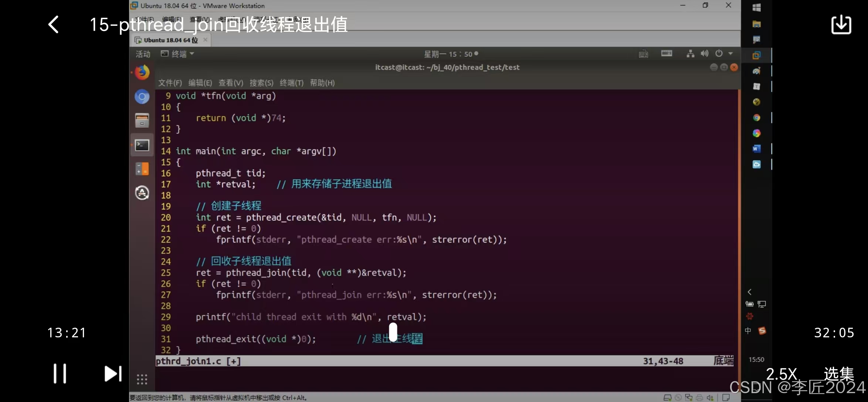Launch Software Updater from the dock
868x402 pixels.
[142, 193]
